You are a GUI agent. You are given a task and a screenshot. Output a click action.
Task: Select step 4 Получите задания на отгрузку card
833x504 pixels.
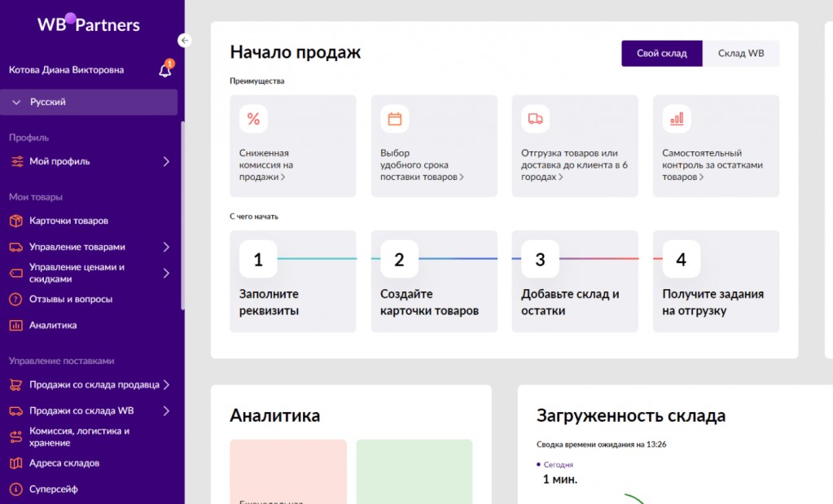click(716, 282)
